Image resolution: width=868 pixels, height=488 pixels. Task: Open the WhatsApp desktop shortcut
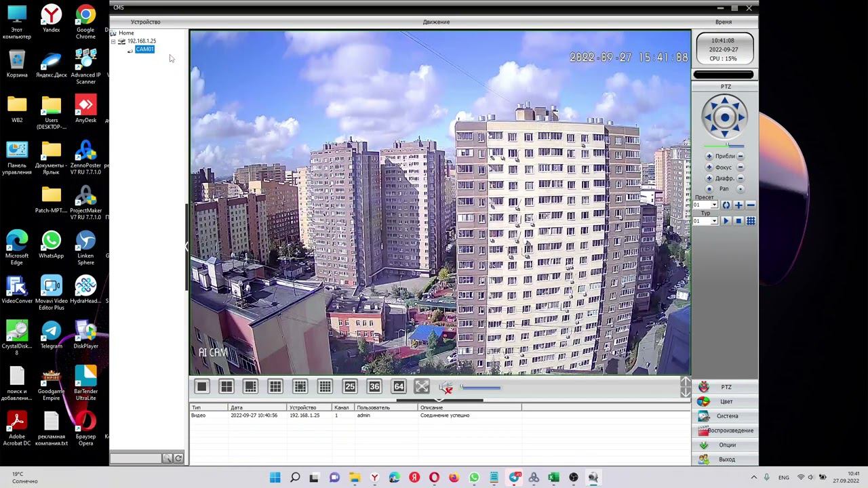click(51, 245)
